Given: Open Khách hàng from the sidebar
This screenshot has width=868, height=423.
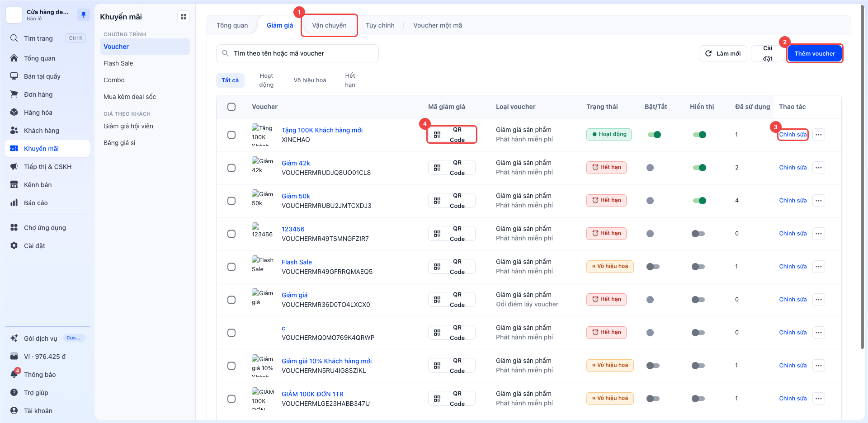Looking at the screenshot, I should click(47, 131).
